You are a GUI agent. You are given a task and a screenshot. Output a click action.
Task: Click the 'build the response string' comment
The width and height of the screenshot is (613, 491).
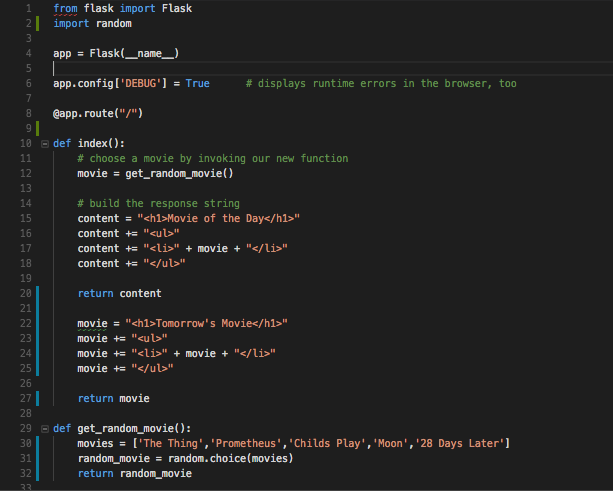[x=158, y=203]
